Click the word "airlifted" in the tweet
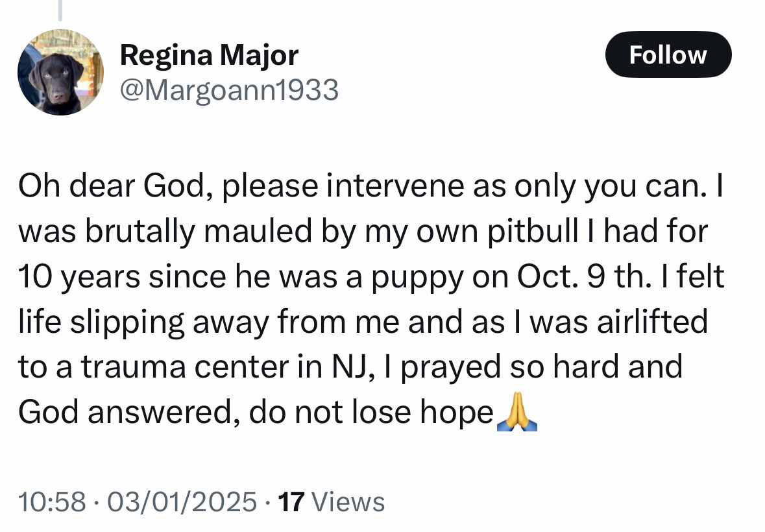The image size is (765, 532). pos(652,321)
